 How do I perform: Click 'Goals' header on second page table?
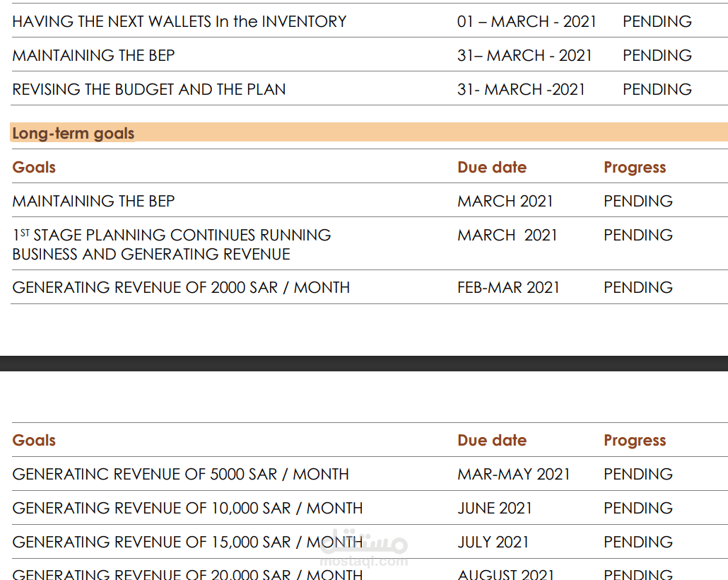point(34,441)
